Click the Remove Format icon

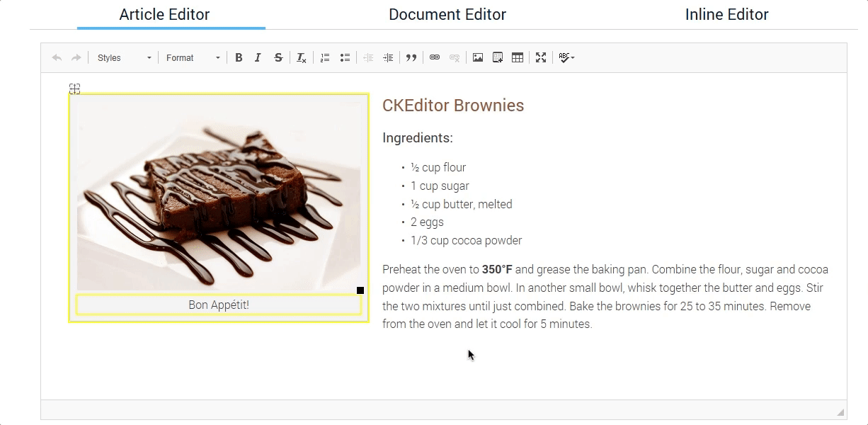pyautogui.click(x=302, y=58)
